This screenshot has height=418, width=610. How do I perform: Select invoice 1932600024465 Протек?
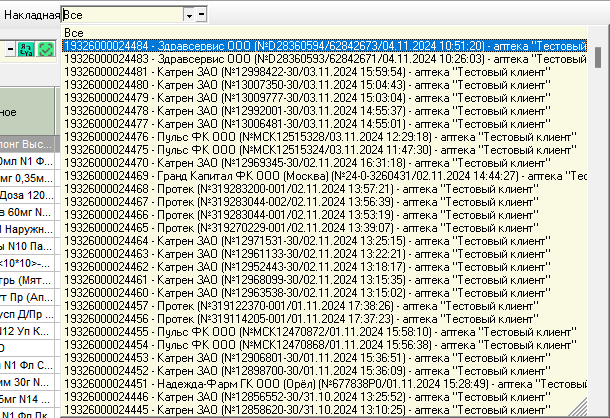click(x=324, y=228)
